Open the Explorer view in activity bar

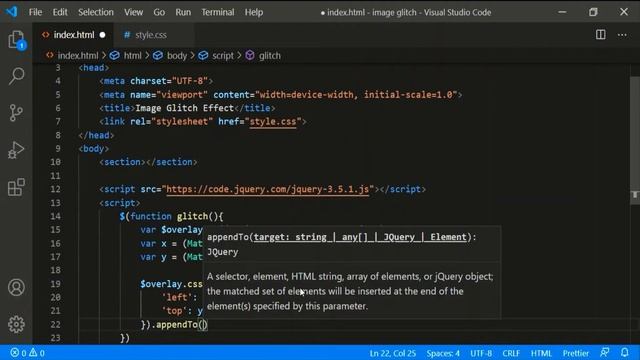pyautogui.click(x=16, y=40)
